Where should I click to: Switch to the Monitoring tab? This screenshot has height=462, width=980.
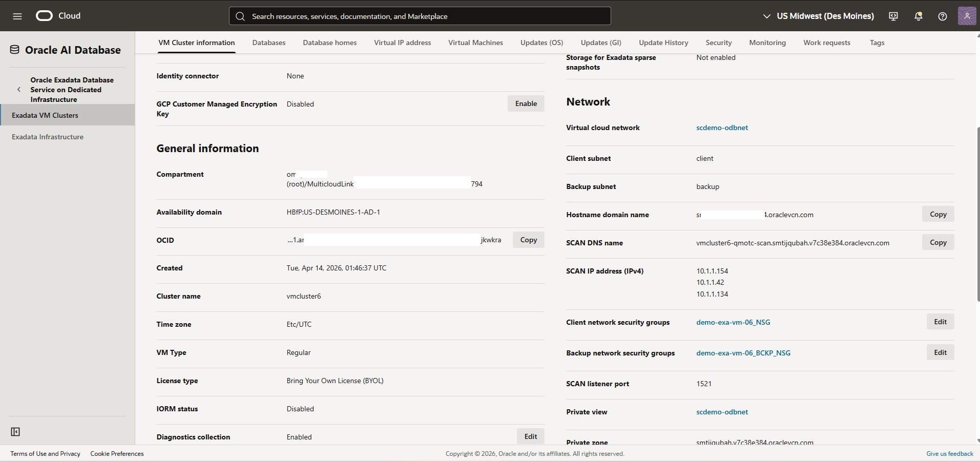[767, 43]
